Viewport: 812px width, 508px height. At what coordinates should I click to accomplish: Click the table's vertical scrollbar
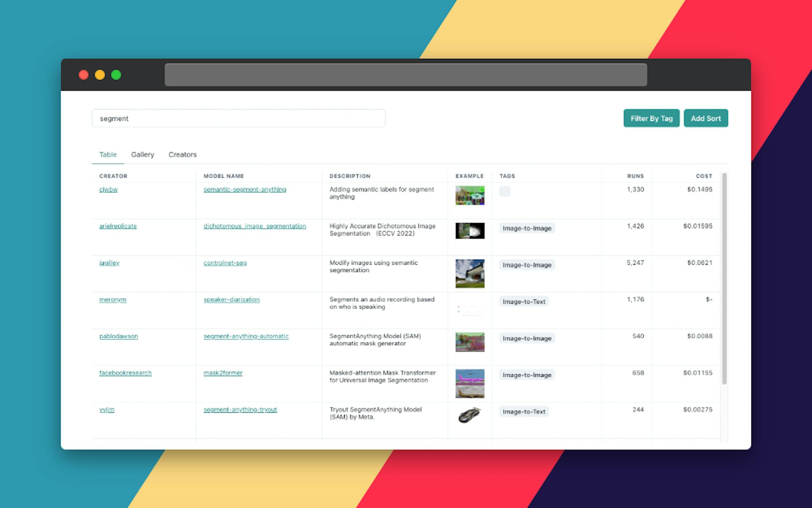(x=724, y=279)
